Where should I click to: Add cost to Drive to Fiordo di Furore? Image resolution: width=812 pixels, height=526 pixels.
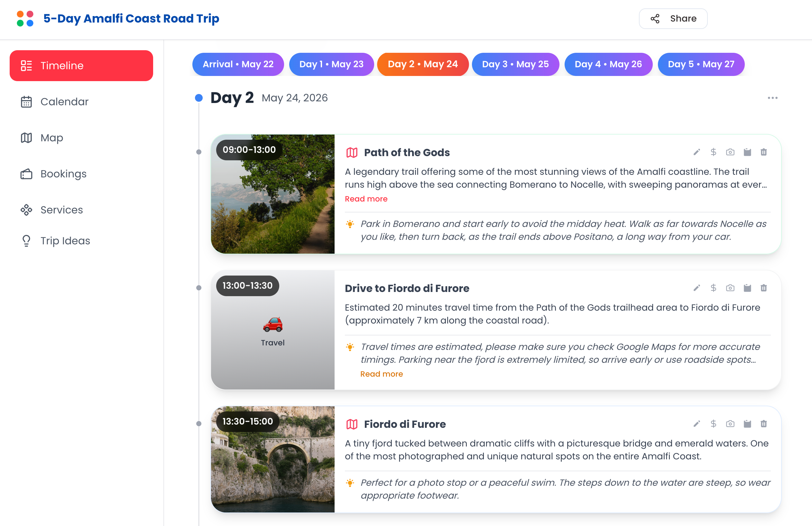pos(714,288)
